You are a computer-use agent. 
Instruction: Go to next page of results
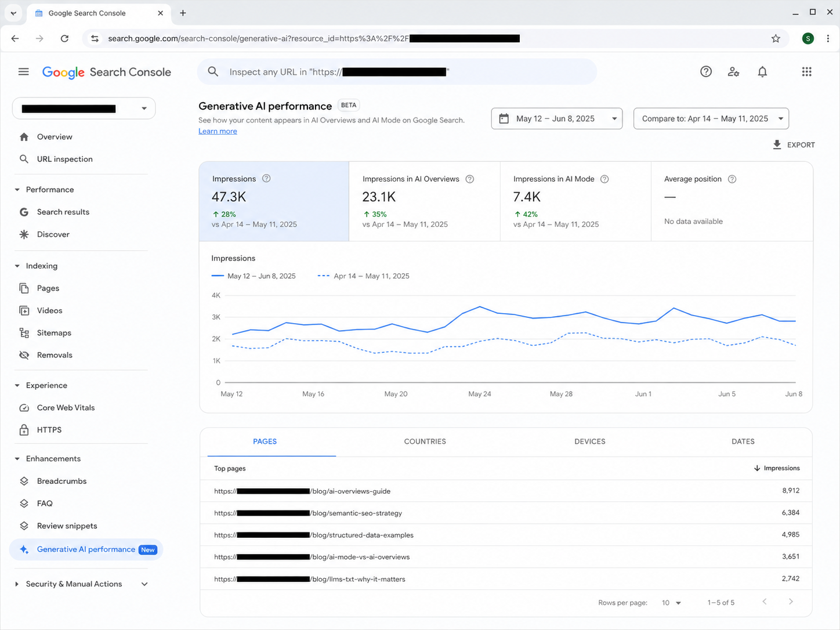point(791,602)
